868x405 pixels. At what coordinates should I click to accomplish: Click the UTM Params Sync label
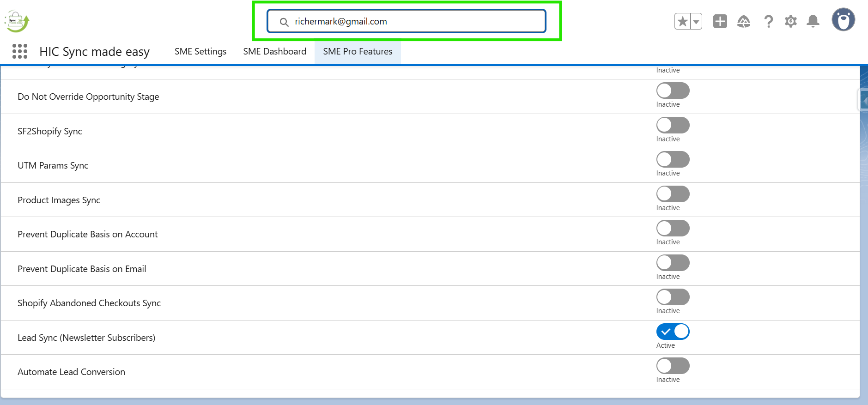pyautogui.click(x=53, y=165)
